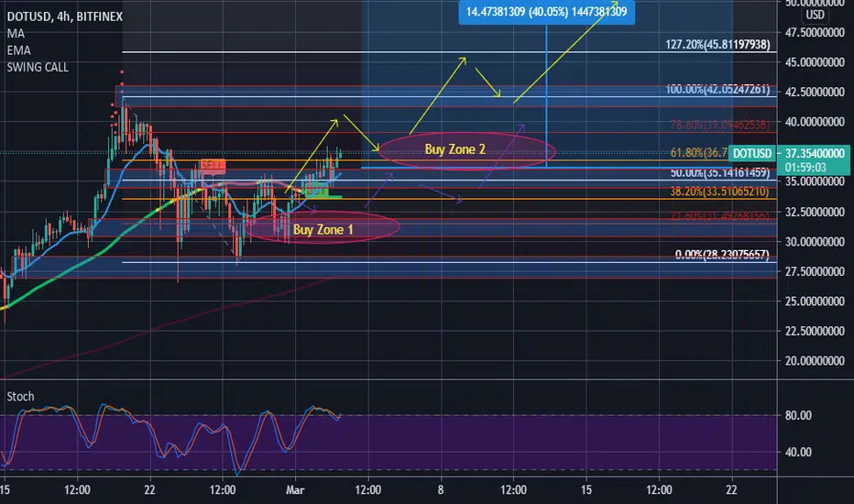Click 22.50000000 on the price axis

(x=815, y=332)
